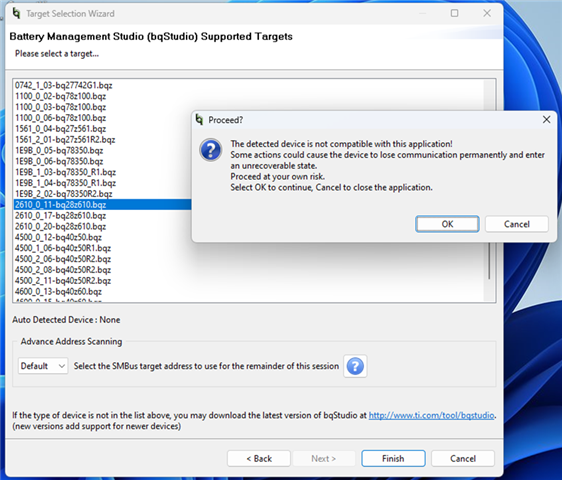Cancel the Target Selection Wizard
562x480 pixels.
[463, 458]
